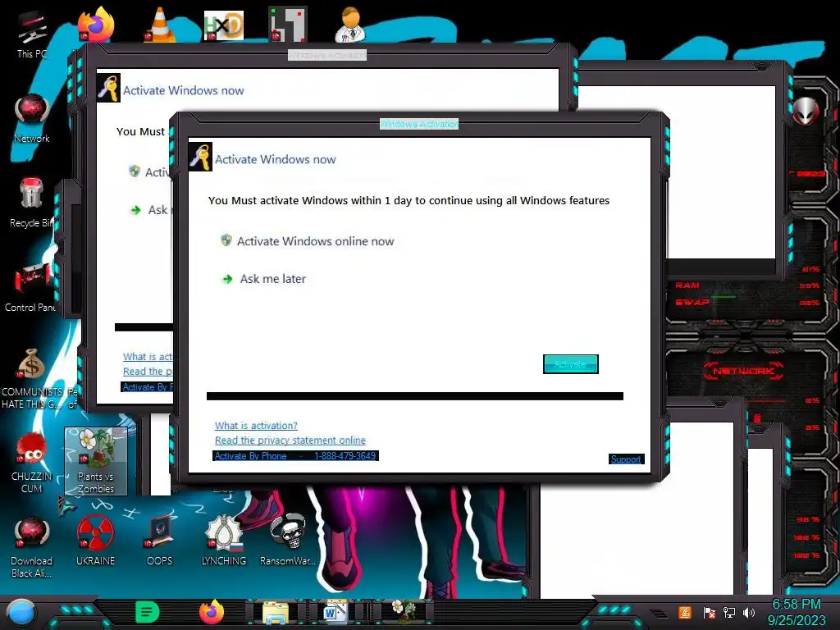Open the taskbar clock showing 6:58 PM
This screenshot has width=840, height=630.
796,612
